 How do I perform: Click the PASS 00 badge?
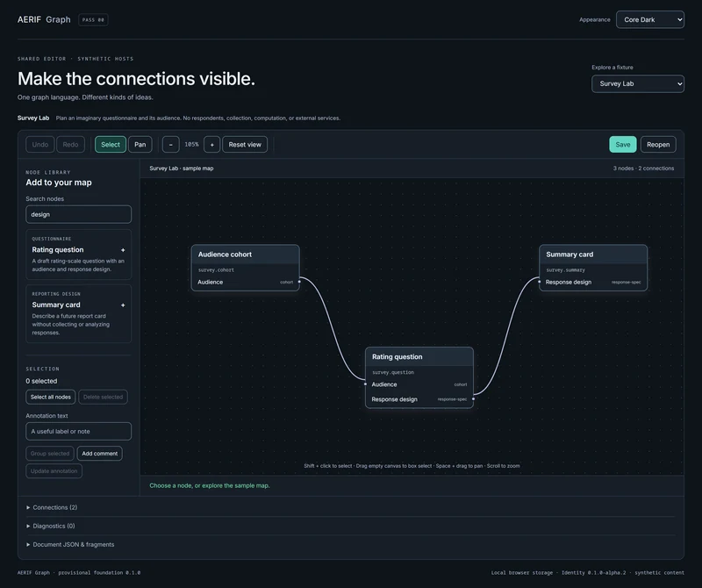93,19
